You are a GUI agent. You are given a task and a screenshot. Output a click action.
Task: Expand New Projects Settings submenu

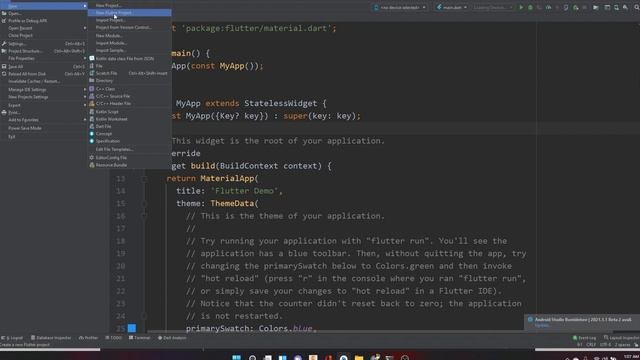(44, 97)
